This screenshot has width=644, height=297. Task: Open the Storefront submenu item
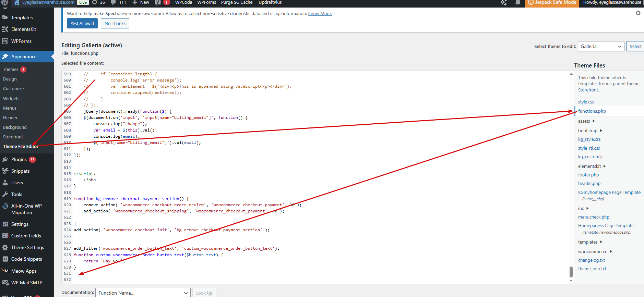click(x=13, y=137)
